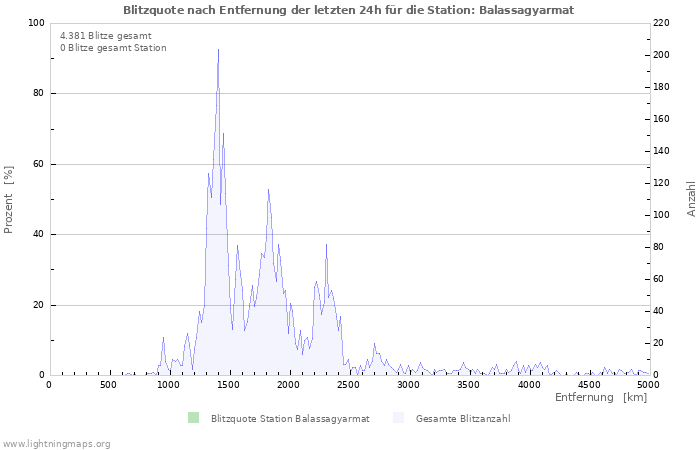This screenshot has height=450, width=700.
Task: Click the second peak near 1800 km
Action: point(268,190)
